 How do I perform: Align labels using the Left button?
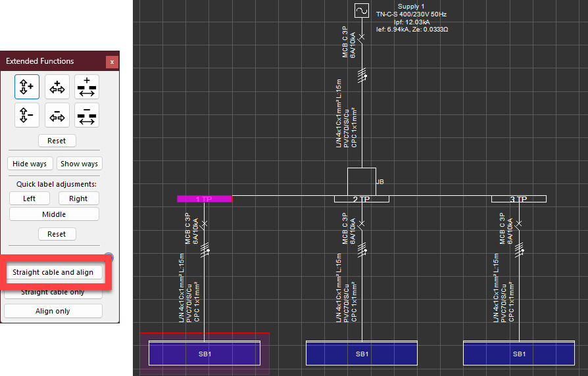(x=30, y=199)
